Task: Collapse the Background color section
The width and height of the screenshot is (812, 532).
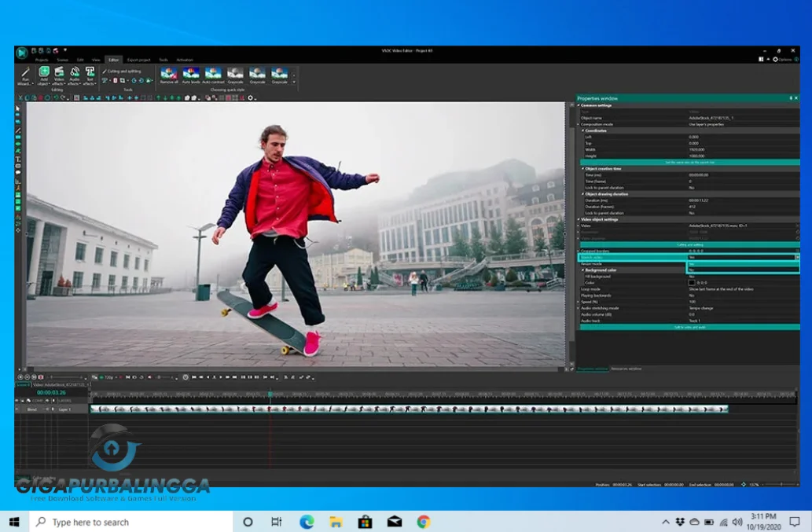Action: click(x=583, y=270)
